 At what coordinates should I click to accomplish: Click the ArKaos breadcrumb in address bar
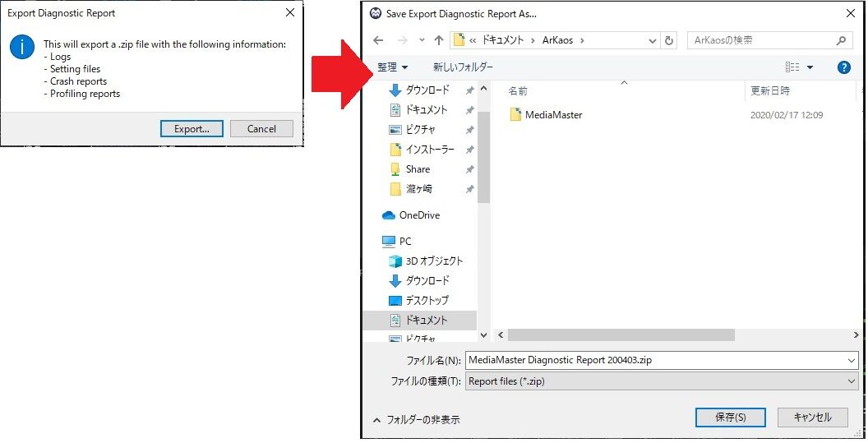pyautogui.click(x=557, y=40)
